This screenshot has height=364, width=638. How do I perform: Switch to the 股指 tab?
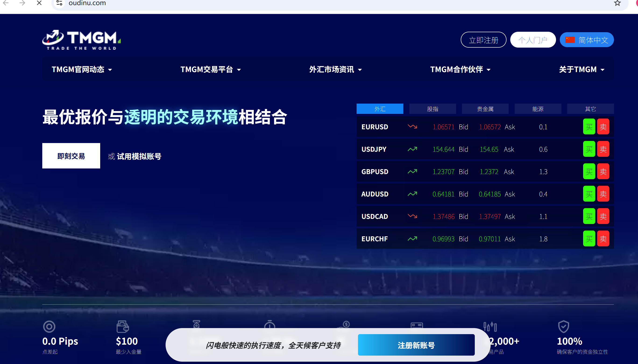[x=432, y=109]
